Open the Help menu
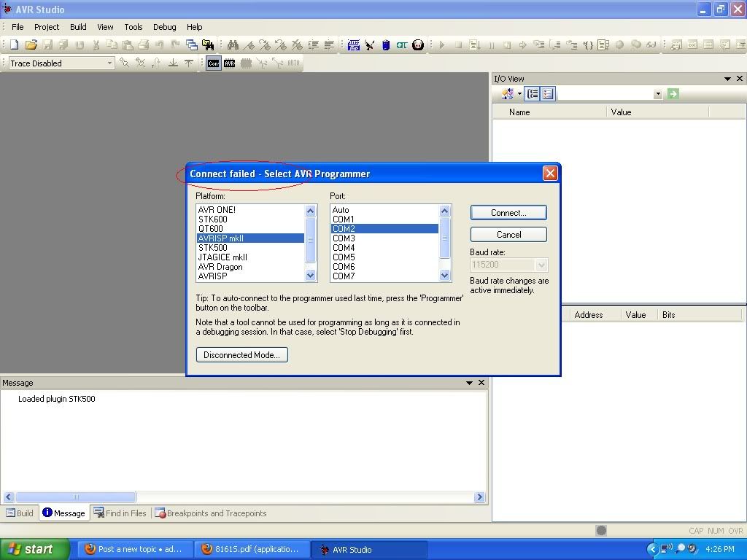The width and height of the screenshot is (747, 560). click(194, 27)
